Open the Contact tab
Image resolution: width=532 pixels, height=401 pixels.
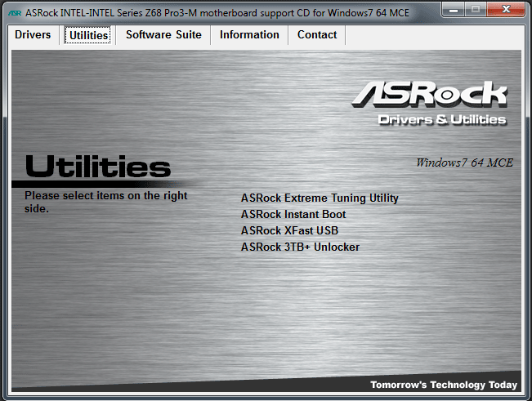pos(317,34)
